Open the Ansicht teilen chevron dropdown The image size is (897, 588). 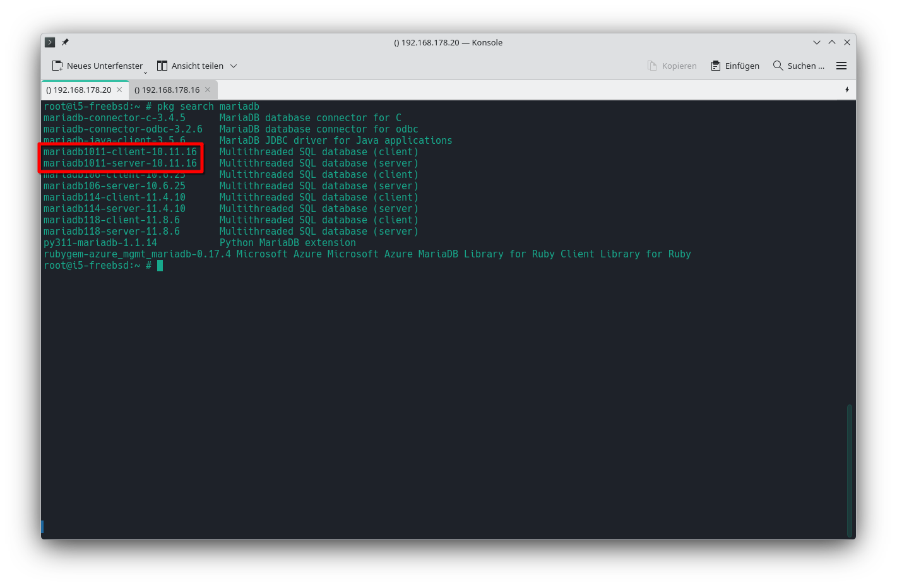click(234, 66)
